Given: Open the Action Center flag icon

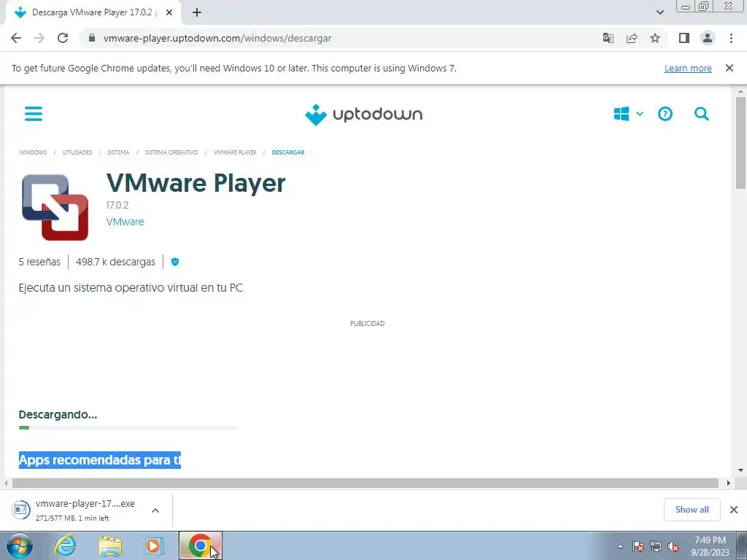Looking at the screenshot, I should 638,546.
